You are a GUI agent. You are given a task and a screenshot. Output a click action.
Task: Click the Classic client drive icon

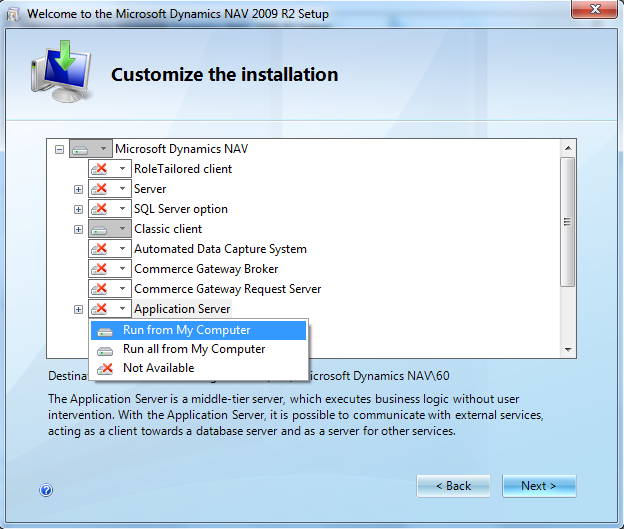99,229
